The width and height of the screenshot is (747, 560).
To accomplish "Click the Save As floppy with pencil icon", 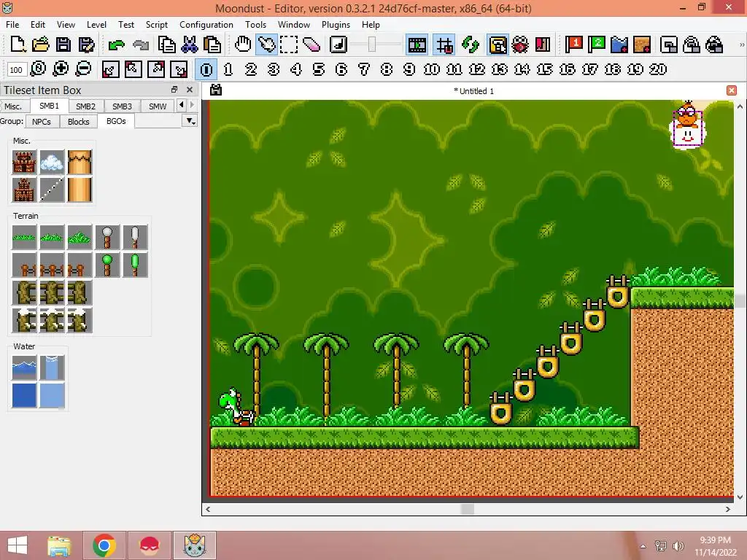I will (x=86, y=44).
